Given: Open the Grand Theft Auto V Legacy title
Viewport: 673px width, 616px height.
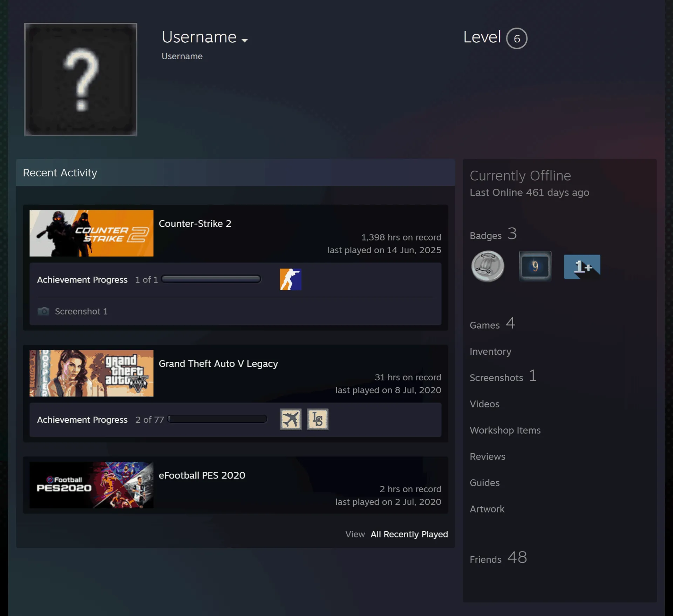Looking at the screenshot, I should [x=218, y=364].
